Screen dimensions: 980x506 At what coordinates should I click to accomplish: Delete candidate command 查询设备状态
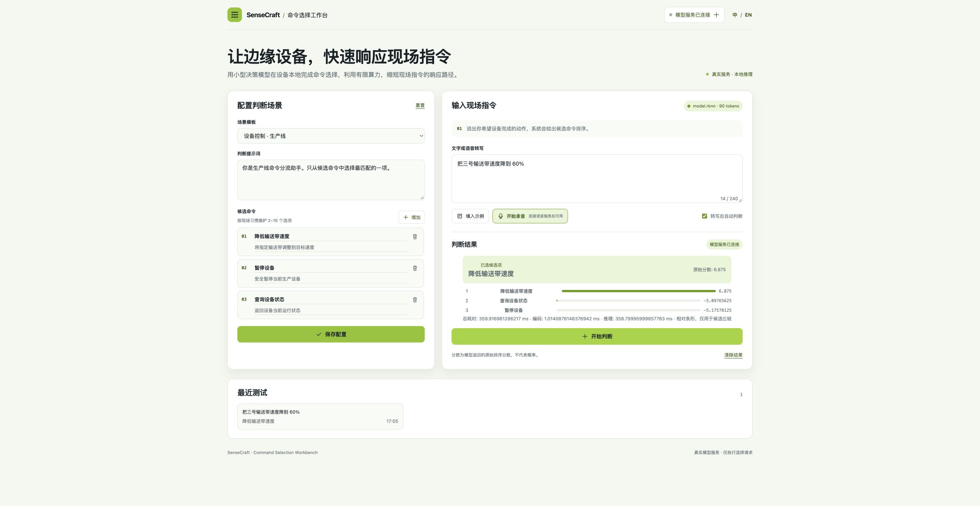click(x=415, y=300)
